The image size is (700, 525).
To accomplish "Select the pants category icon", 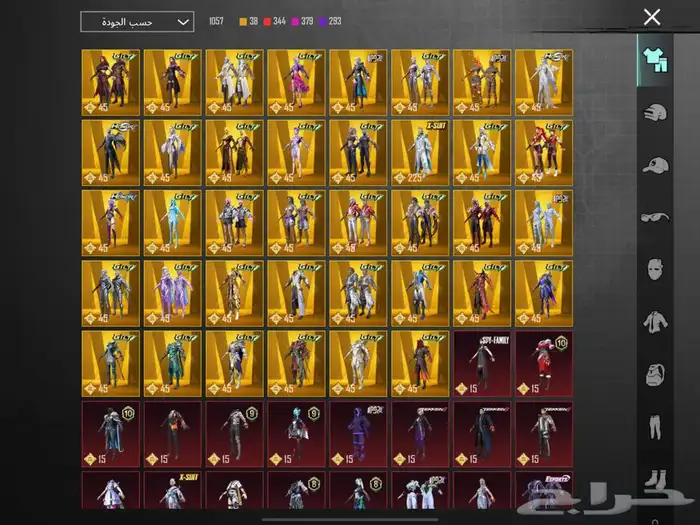I will [655, 427].
